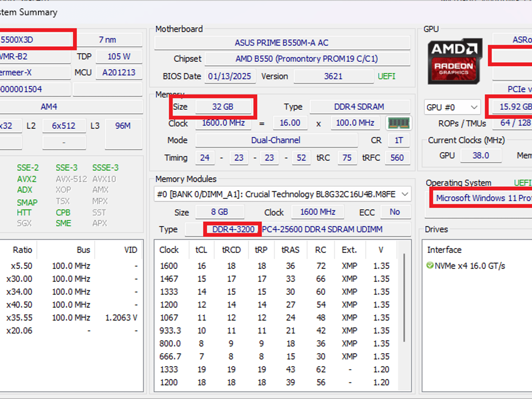Select the 933.3 clock timing row

coord(276,330)
